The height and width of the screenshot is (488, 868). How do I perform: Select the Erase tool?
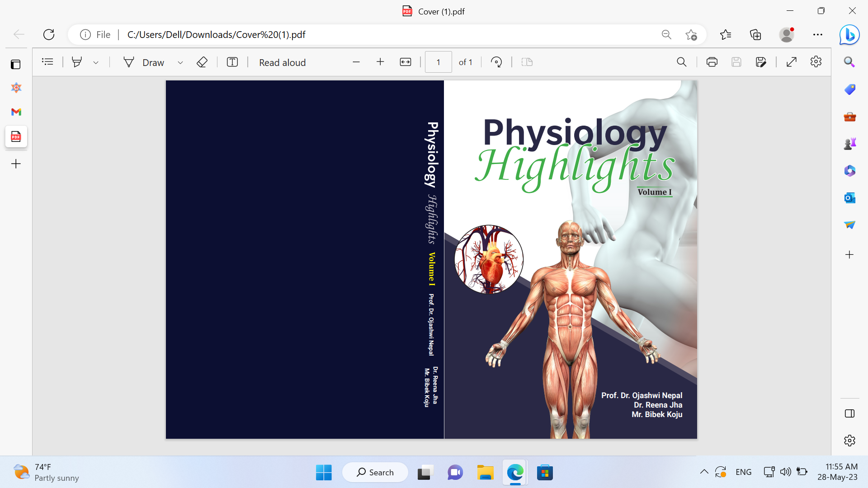click(x=202, y=62)
